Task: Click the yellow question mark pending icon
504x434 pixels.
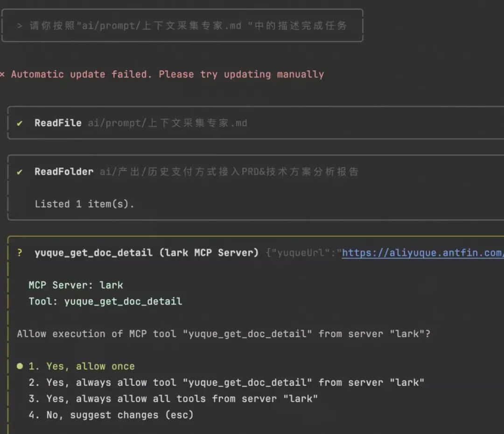Action: [20, 253]
